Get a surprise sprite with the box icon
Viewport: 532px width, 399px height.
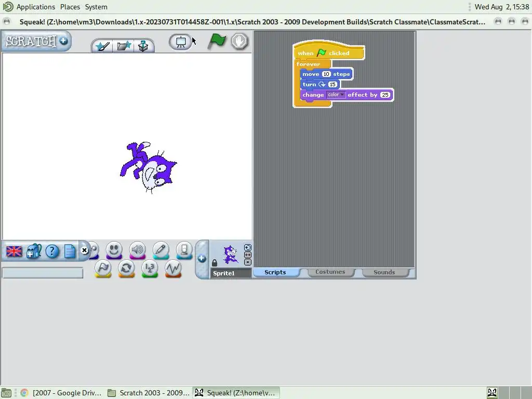pos(143,46)
